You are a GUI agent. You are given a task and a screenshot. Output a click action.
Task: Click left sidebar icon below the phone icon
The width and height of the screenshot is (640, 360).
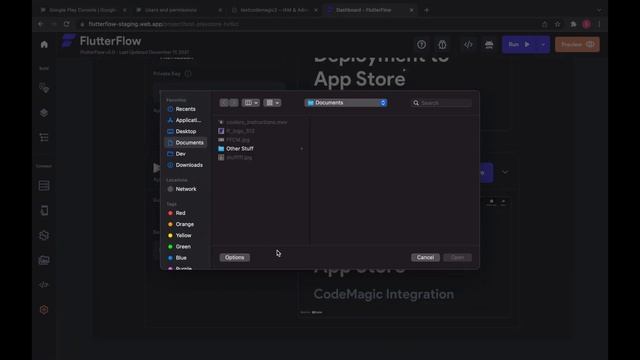pyautogui.click(x=44, y=236)
